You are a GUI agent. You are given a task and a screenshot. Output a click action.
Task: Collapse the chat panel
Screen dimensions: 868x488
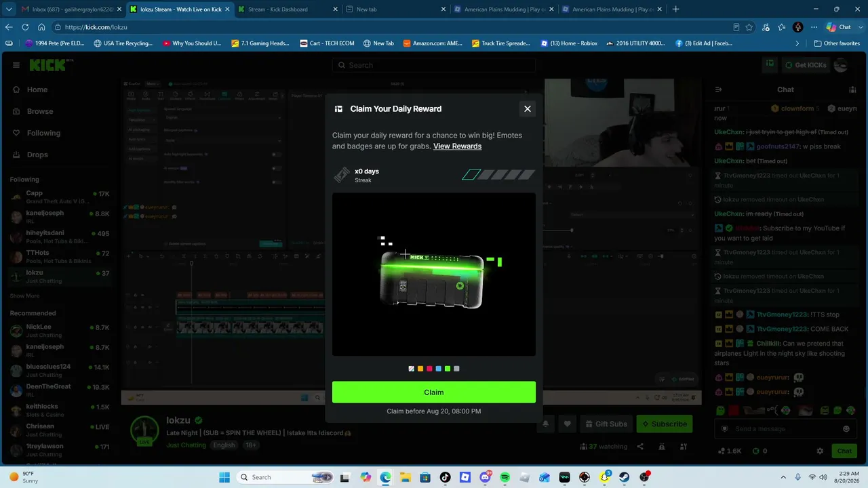(x=719, y=89)
